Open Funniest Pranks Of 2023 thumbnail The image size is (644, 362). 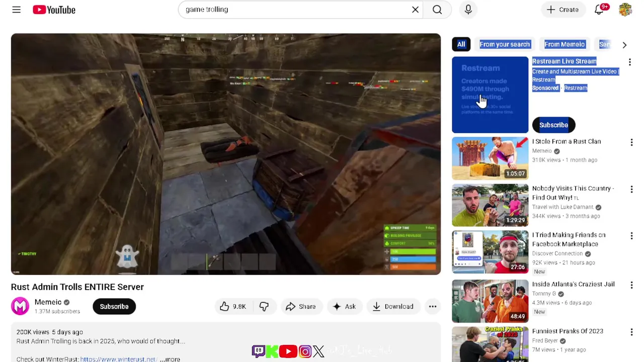[x=490, y=344]
